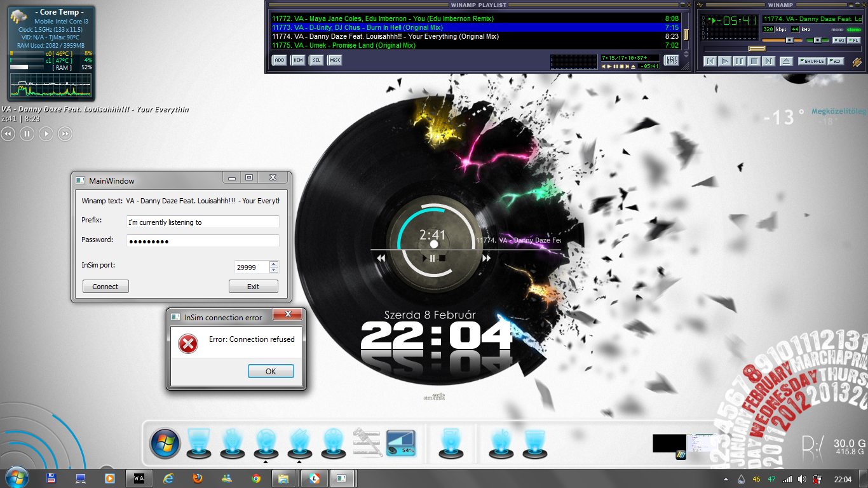Decrease the InSim port value
This screenshot has width=868, height=488.
(274, 270)
